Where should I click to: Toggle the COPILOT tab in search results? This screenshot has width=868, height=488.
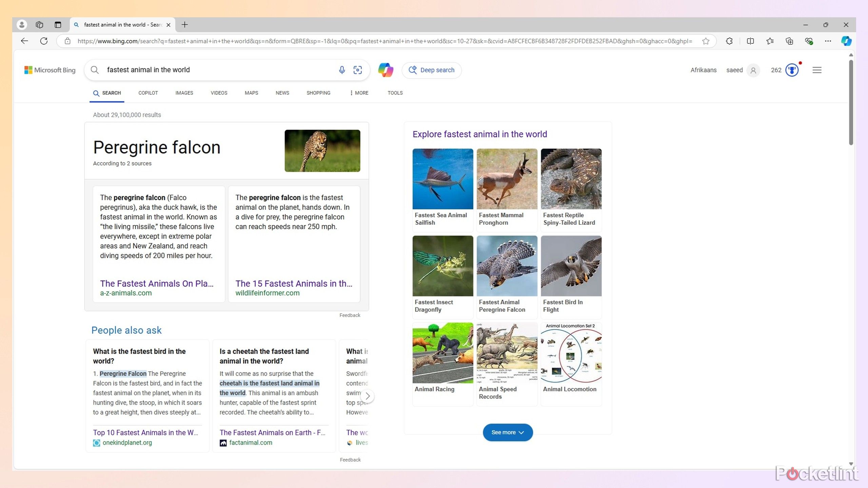point(148,93)
